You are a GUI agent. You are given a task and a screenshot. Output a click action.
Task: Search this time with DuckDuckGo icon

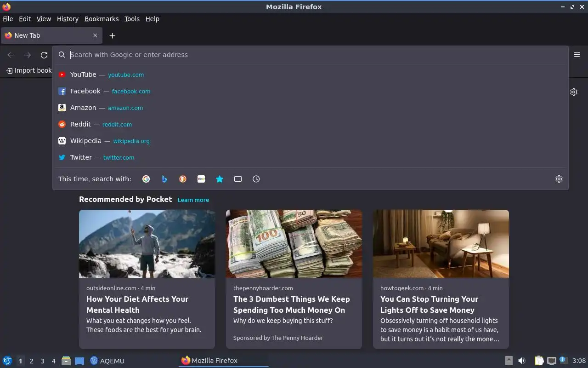[x=183, y=179]
